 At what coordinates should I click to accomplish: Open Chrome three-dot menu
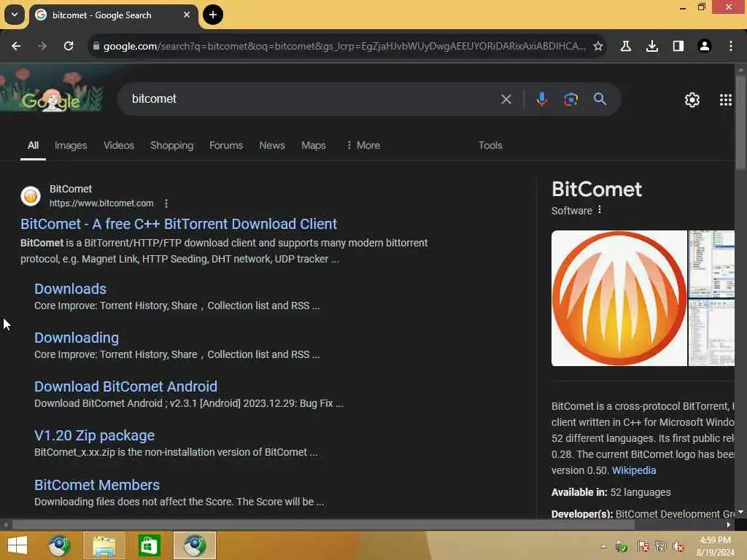(730, 46)
